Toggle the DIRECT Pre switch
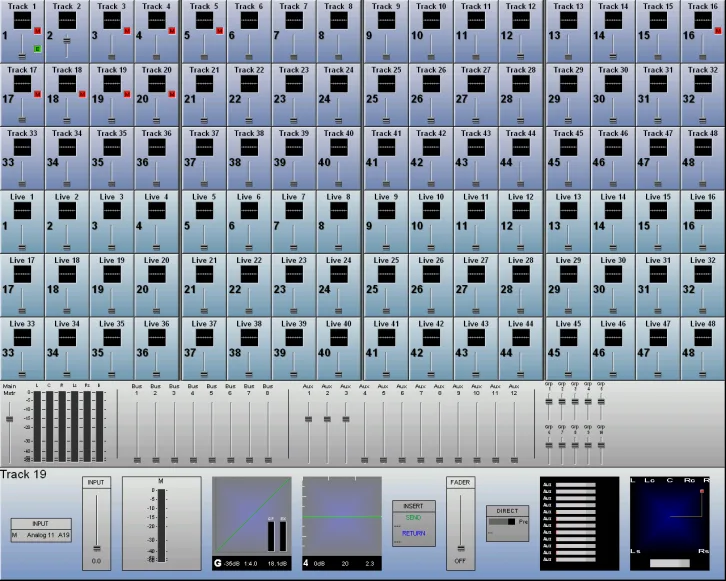Image resolution: width=726 pixels, height=581 pixels. click(502, 522)
